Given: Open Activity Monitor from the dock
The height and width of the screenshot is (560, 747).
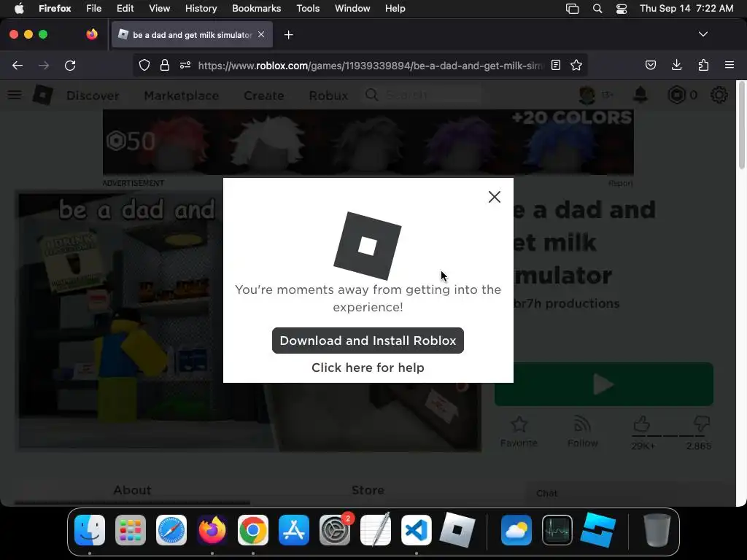Looking at the screenshot, I should click(557, 530).
